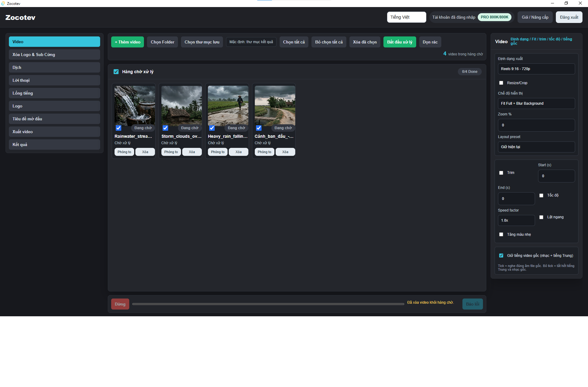
Task: Click the bottom progress bar
Action: (x=268, y=304)
